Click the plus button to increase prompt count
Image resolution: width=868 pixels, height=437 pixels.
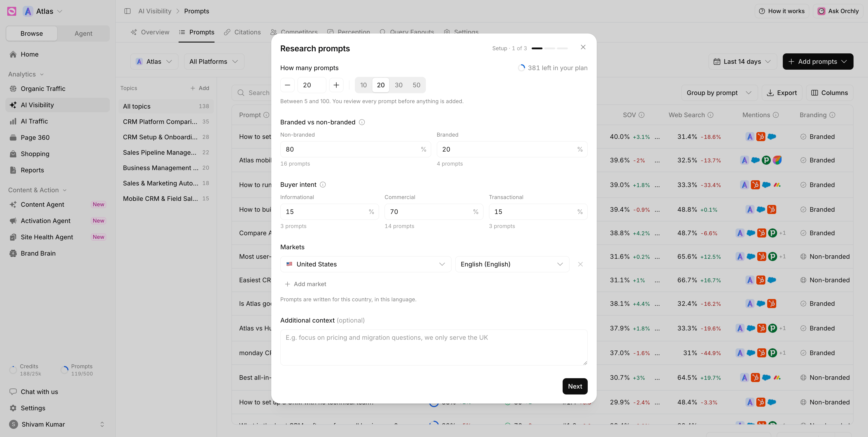coord(336,85)
